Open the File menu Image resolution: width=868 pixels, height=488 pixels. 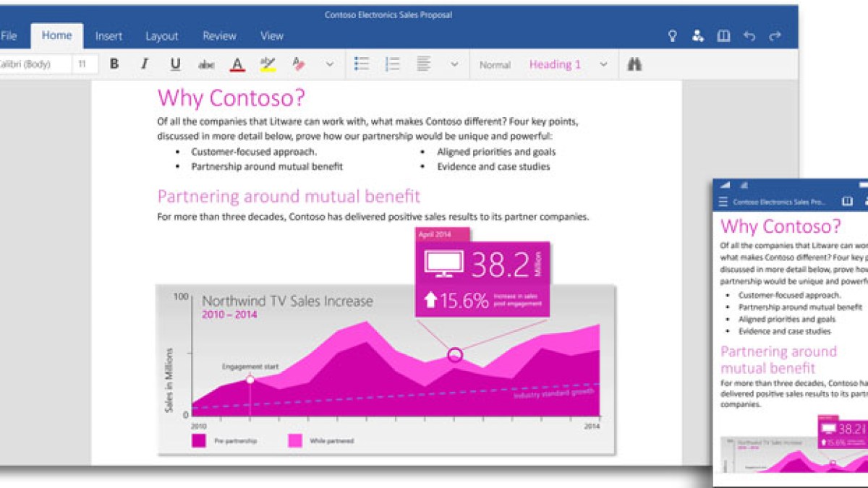pos(9,35)
